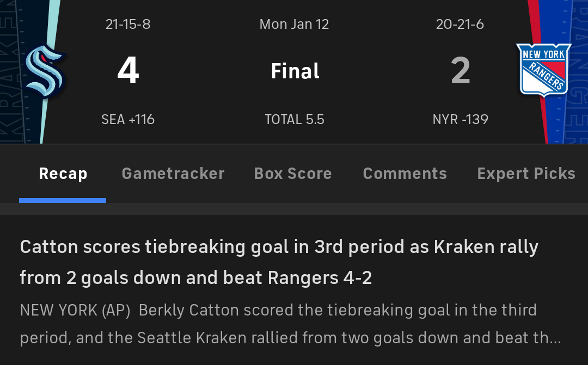Click the Mon Jan 12 game date
This screenshot has width=588, height=365.
click(x=294, y=24)
